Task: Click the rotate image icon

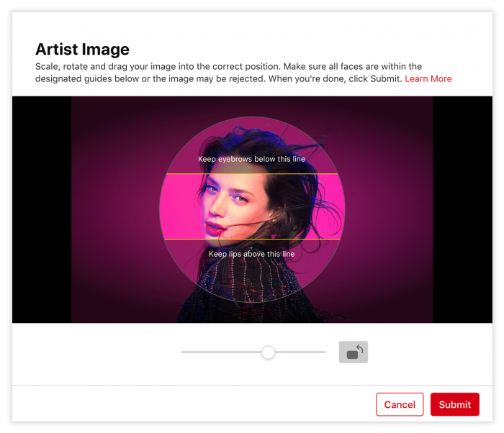Action: (x=354, y=352)
